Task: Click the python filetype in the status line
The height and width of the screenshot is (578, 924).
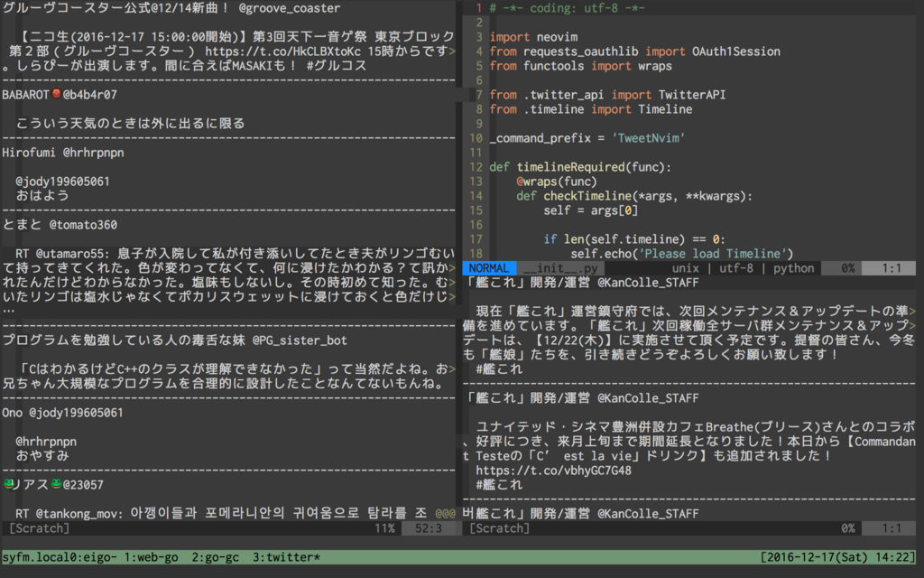Action: [793, 268]
